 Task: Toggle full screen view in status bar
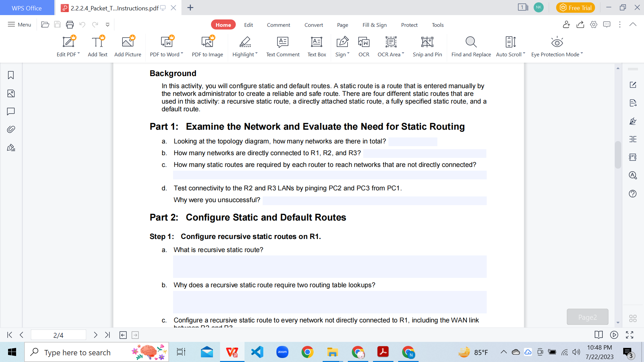pyautogui.click(x=630, y=335)
